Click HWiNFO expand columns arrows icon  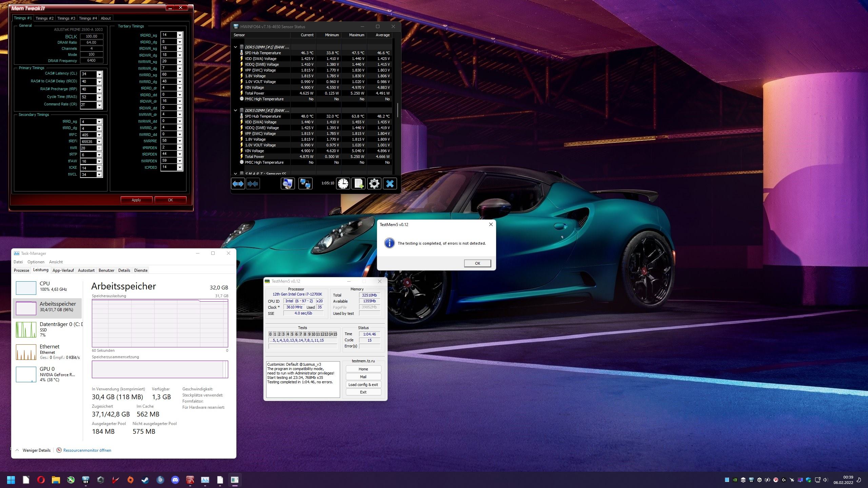tap(238, 184)
